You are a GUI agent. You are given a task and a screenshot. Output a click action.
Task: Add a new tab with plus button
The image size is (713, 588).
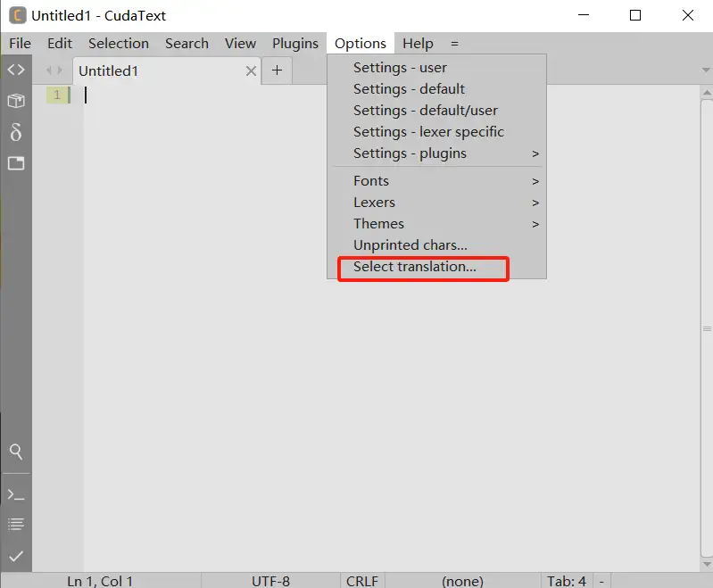coord(277,70)
